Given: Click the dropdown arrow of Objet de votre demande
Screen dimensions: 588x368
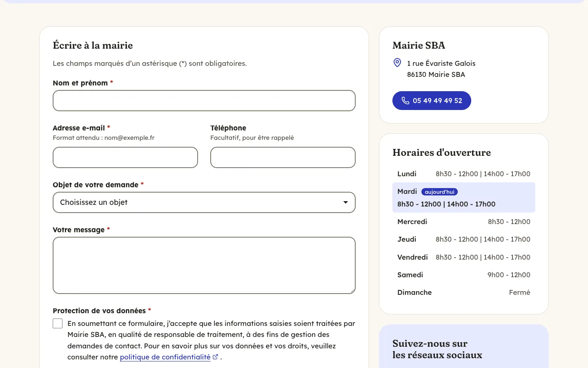Looking at the screenshot, I should tap(345, 202).
